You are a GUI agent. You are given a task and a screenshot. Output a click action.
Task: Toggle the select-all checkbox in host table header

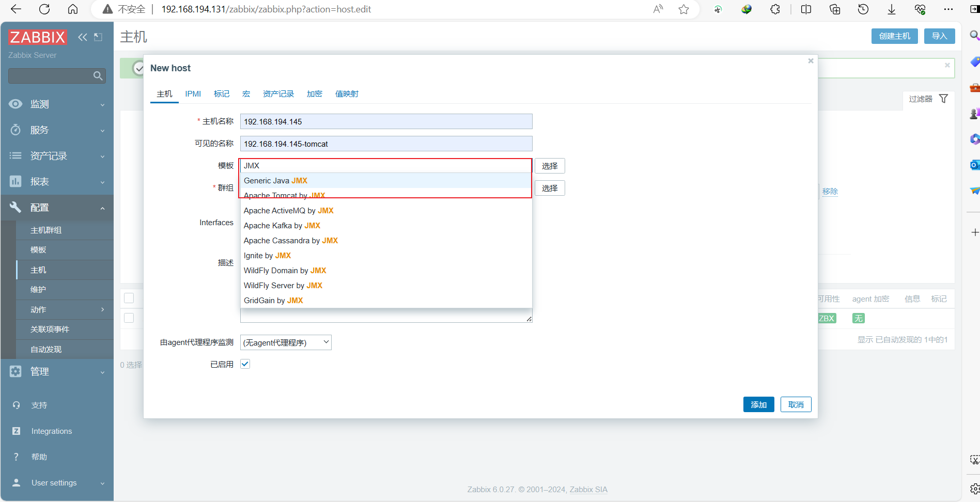point(129,298)
